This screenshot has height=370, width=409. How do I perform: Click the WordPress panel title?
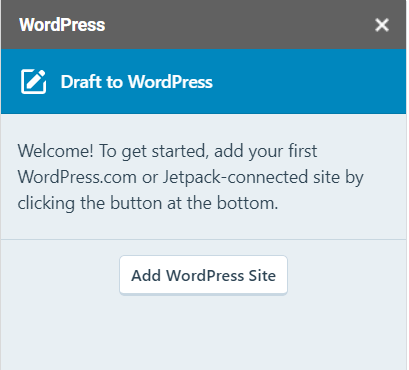tap(62, 25)
